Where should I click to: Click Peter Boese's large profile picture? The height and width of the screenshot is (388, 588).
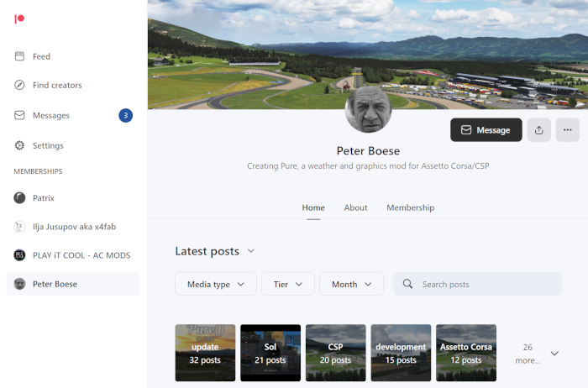[368, 109]
